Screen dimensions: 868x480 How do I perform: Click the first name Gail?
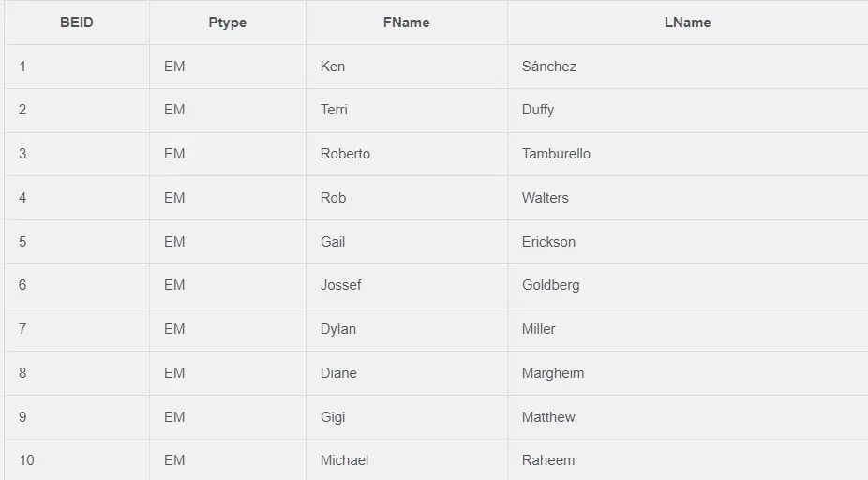[333, 241]
